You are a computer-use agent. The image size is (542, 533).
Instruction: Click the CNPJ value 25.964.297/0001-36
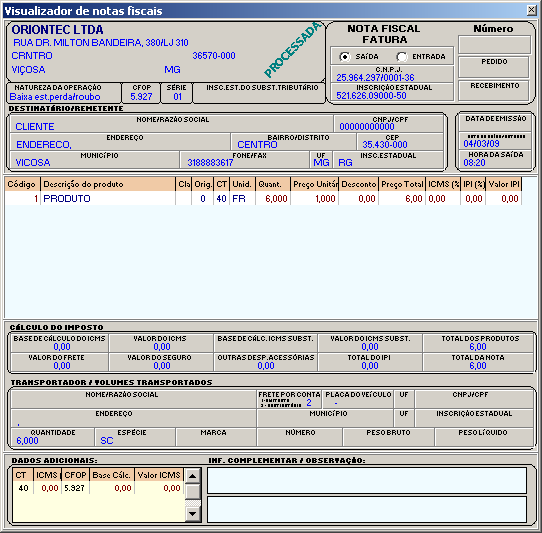coord(375,77)
